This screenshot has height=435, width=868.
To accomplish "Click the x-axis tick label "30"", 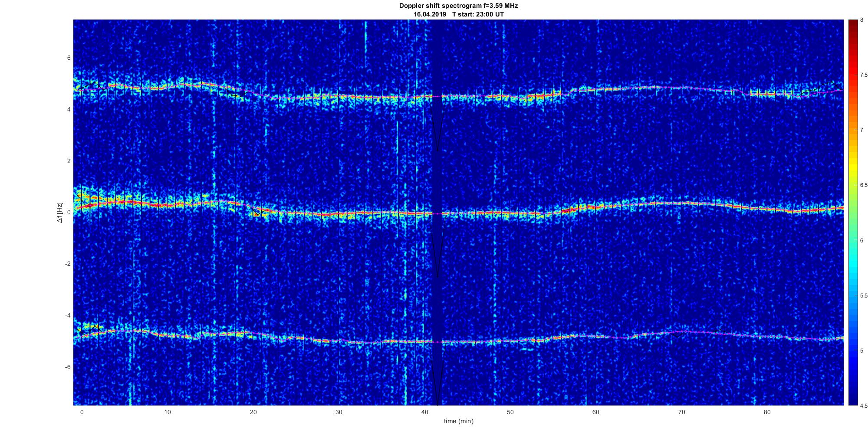I will [x=339, y=412].
